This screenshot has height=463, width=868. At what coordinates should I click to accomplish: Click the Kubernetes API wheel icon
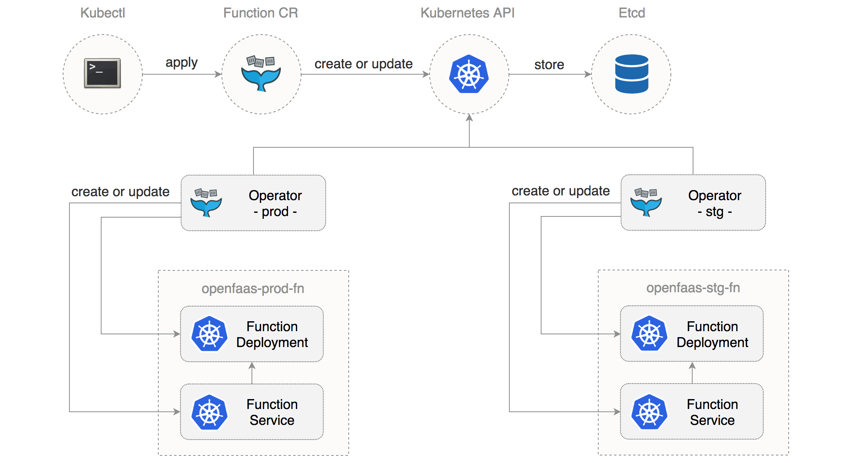[x=469, y=74]
